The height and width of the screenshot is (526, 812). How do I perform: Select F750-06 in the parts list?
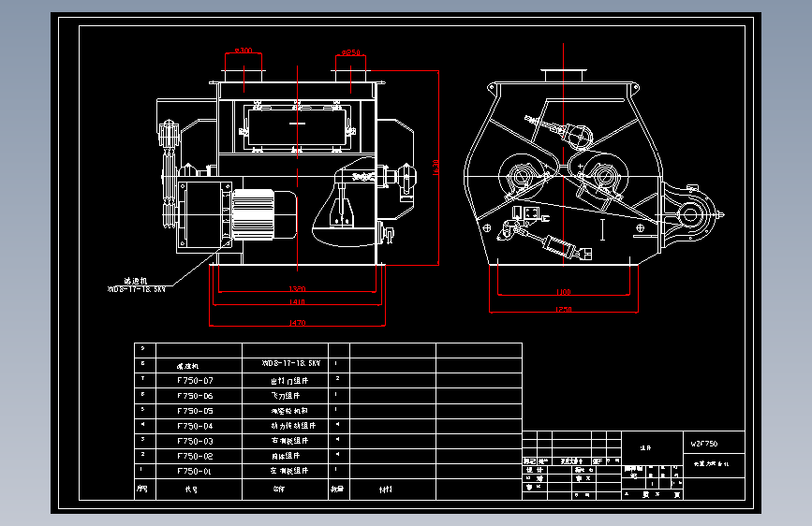(195, 396)
